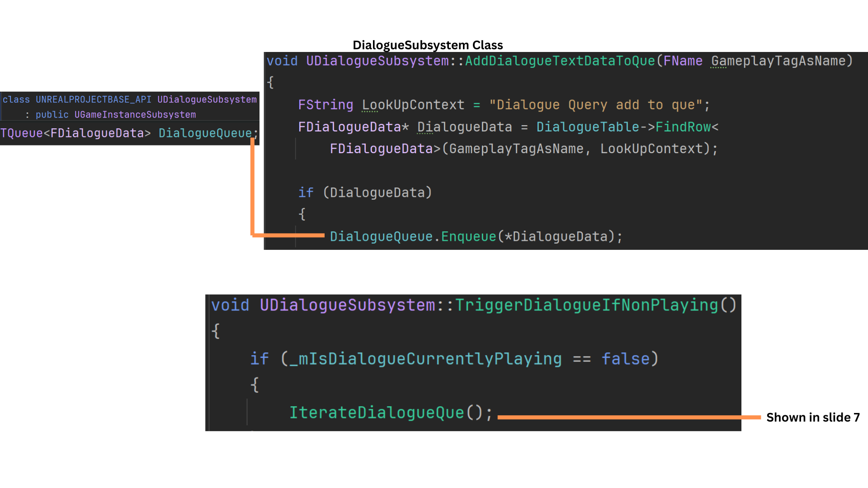This screenshot has width=868, height=488.
Task: Click the if (DialogueData) condition
Action: pyautogui.click(x=365, y=192)
